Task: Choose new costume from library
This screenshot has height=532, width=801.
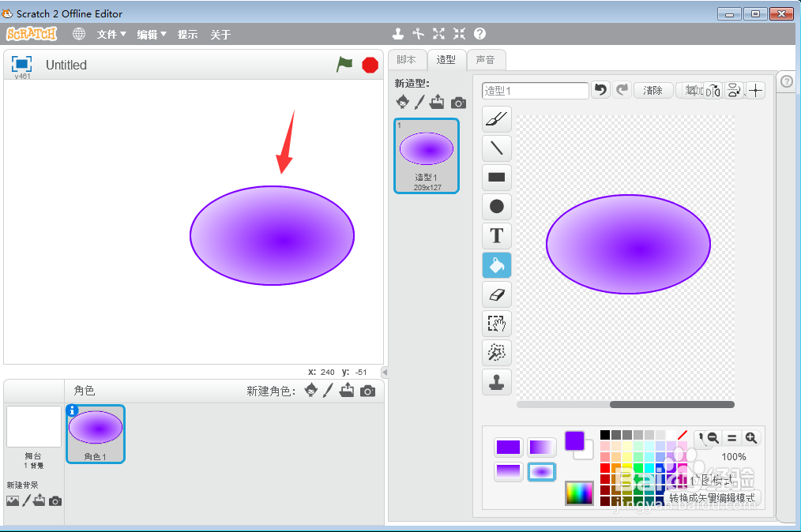Action: [403, 102]
